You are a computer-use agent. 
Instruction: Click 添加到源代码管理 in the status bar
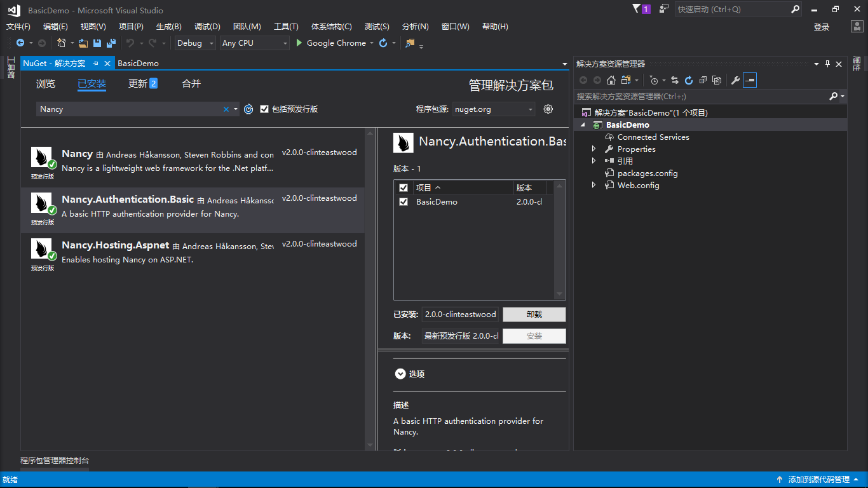(818, 480)
